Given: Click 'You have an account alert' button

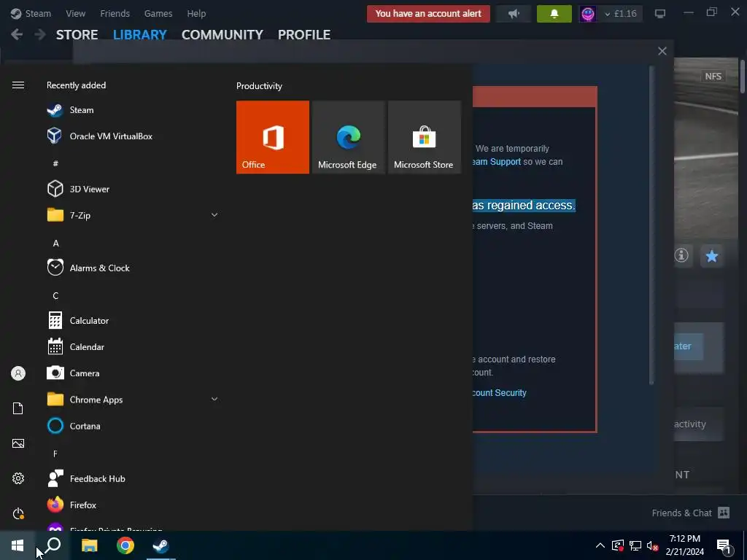Looking at the screenshot, I should [x=428, y=14].
